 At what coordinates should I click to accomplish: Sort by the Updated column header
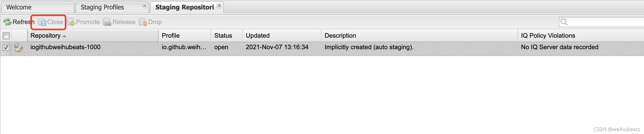pos(257,36)
